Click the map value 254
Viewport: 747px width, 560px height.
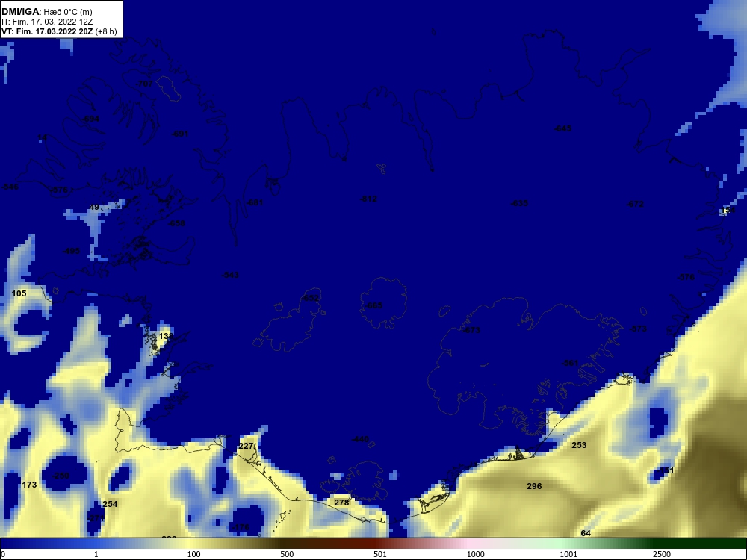[110, 504]
